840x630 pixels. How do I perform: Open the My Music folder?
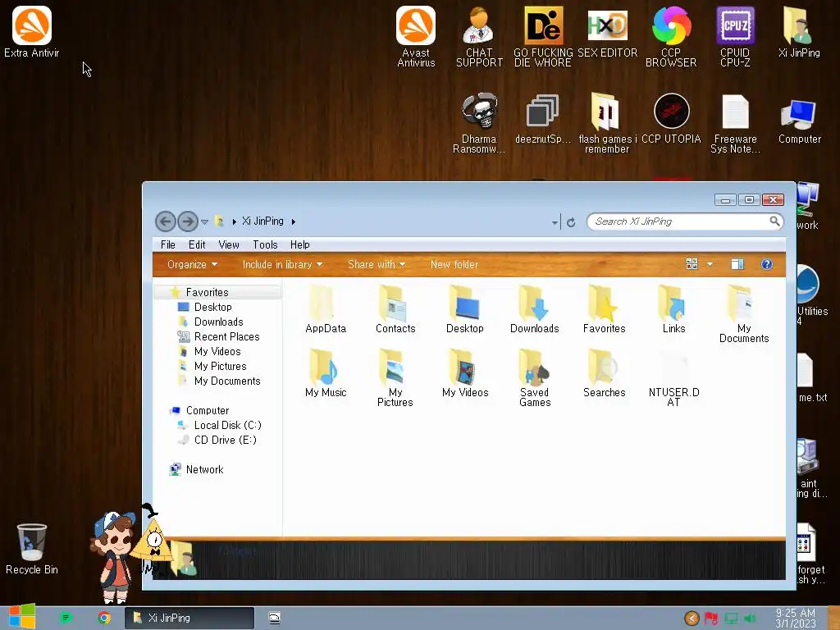click(x=325, y=373)
